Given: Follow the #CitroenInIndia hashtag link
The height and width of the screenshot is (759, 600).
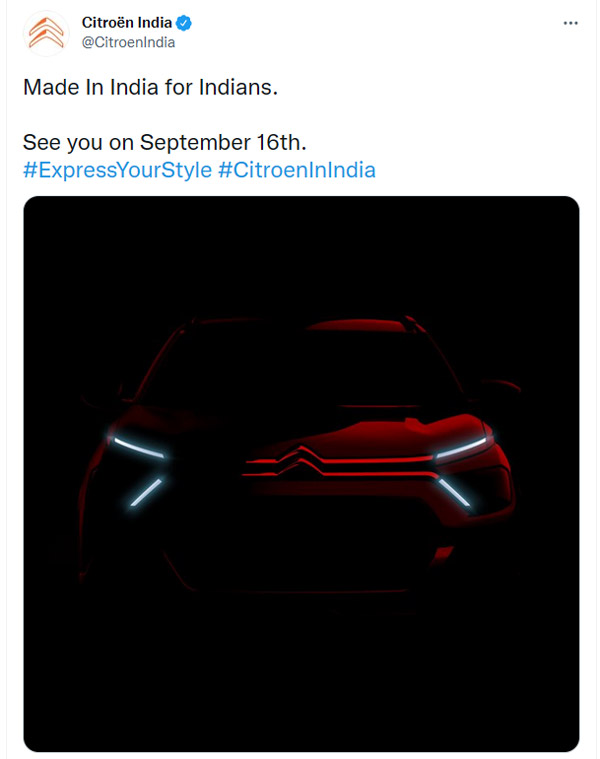Looking at the screenshot, I should point(297,169).
